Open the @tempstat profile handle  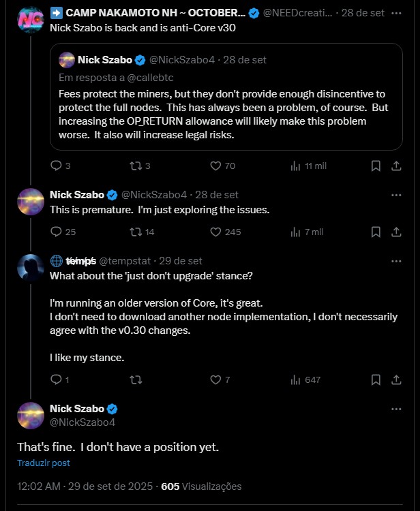click(126, 261)
